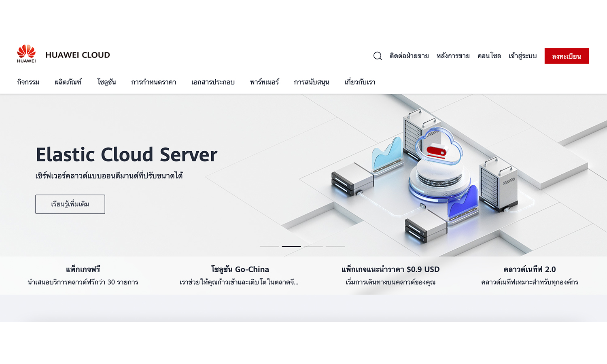Viewport: 607px width, 364px height.
Task: Click เข้าสู่ระบบ login link
Action: 522,56
